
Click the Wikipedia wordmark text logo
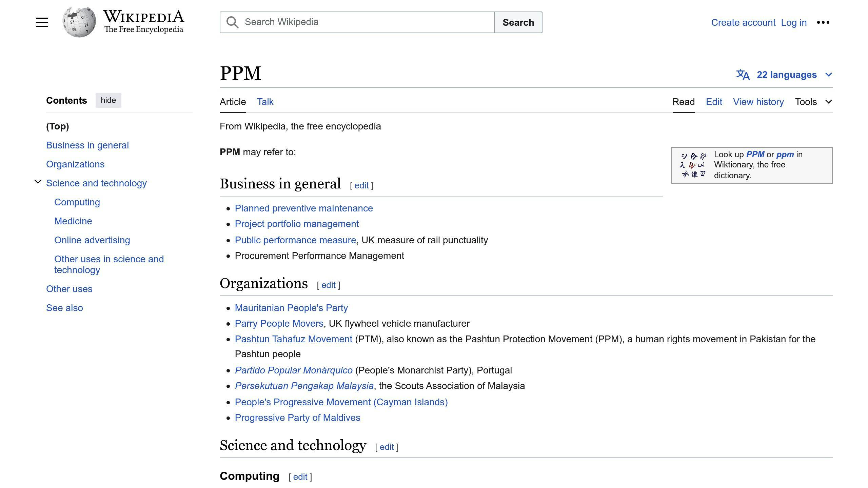coord(144,22)
